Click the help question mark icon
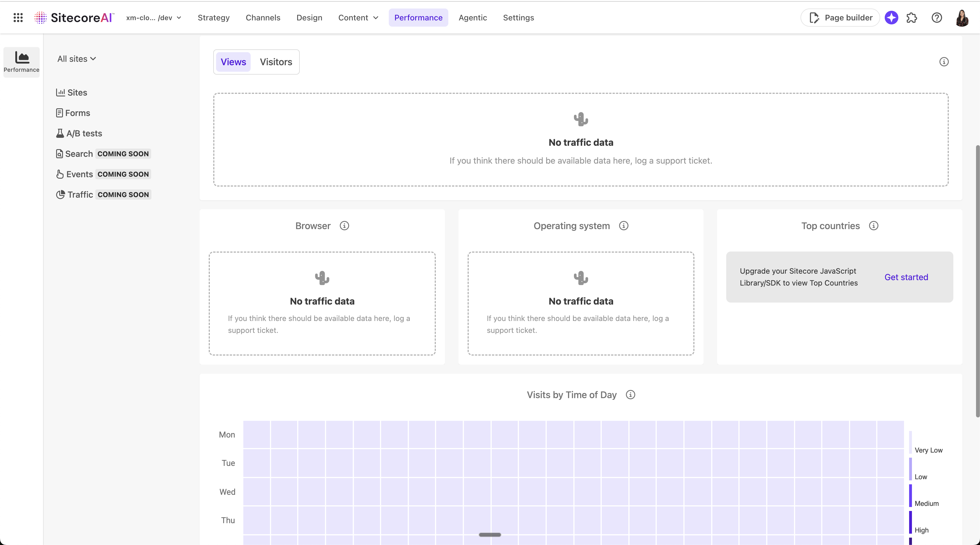The height and width of the screenshot is (545, 980). pos(937,18)
